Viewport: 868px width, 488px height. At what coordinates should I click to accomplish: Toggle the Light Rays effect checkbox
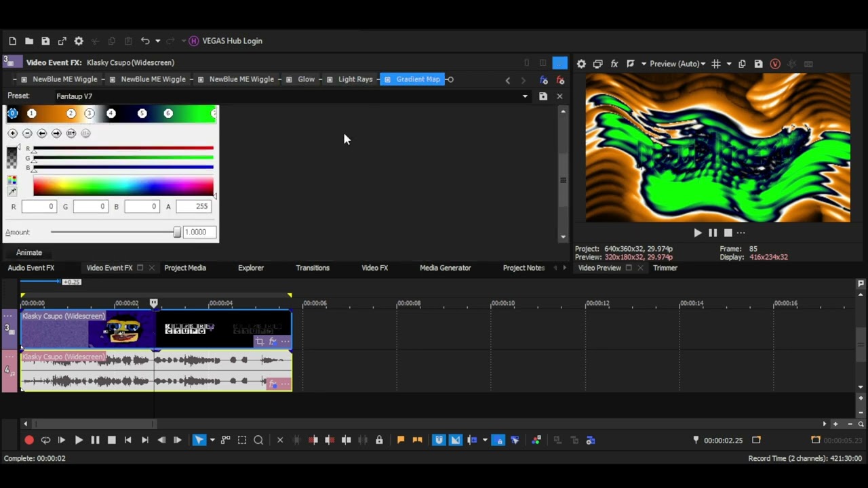pos(330,80)
